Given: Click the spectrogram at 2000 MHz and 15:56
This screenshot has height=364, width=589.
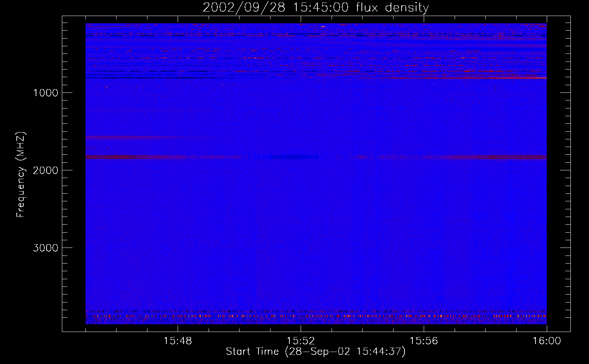Looking at the screenshot, I should [424, 170].
